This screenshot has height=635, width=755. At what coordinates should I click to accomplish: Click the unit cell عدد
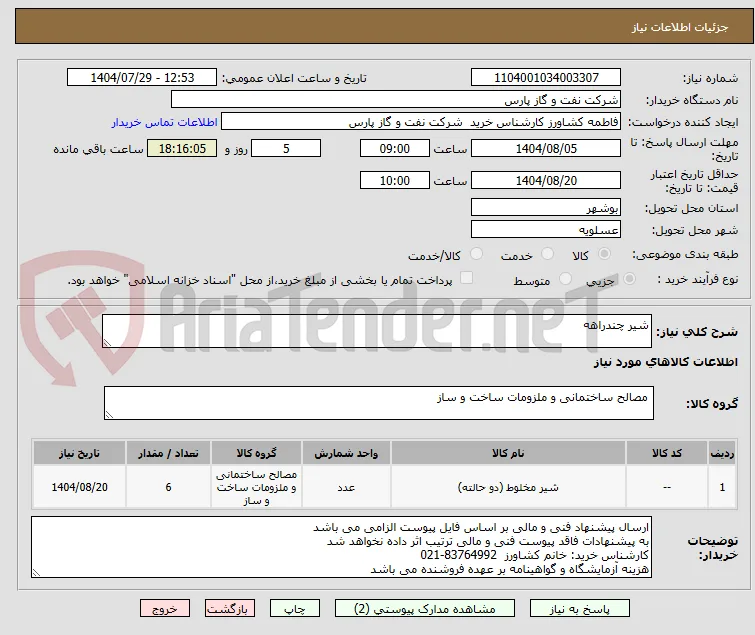[x=346, y=487]
